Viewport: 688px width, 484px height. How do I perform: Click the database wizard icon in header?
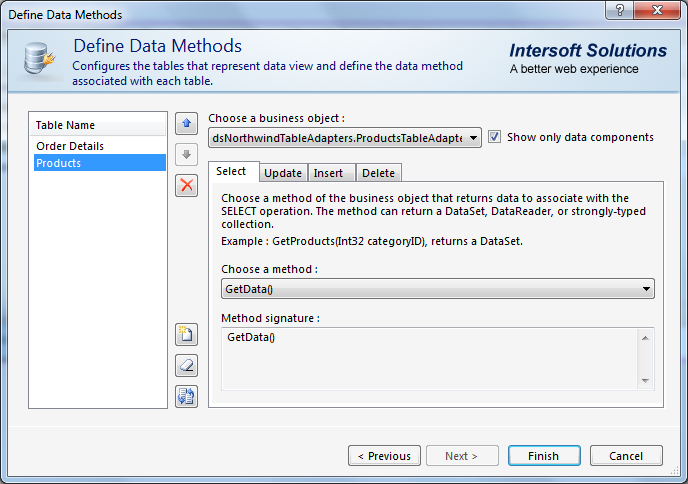click(x=40, y=61)
